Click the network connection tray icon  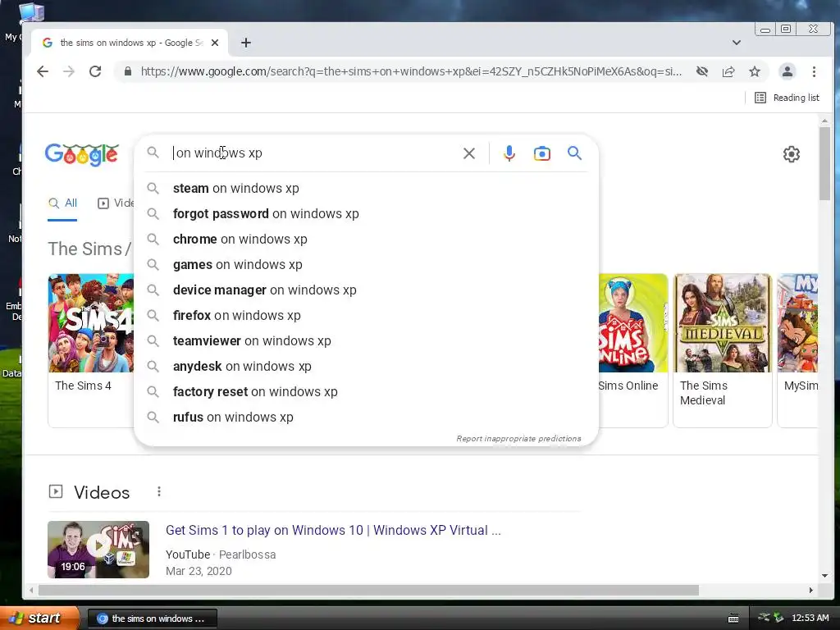(764, 618)
